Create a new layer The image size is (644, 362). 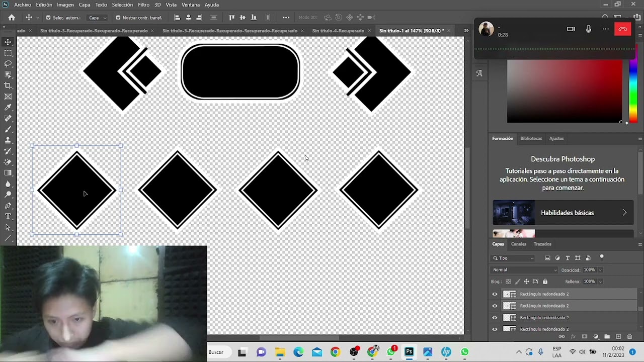pyautogui.click(x=618, y=336)
